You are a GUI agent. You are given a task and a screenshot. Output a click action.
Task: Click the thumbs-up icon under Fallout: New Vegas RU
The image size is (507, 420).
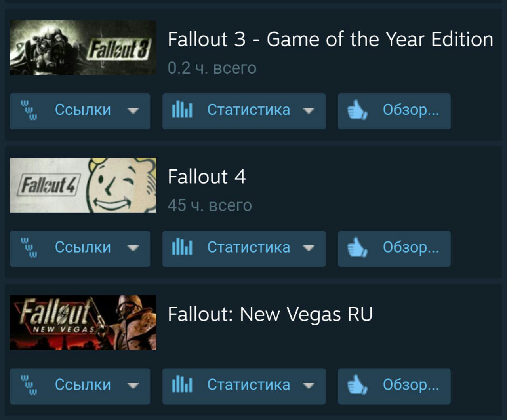[x=357, y=385]
